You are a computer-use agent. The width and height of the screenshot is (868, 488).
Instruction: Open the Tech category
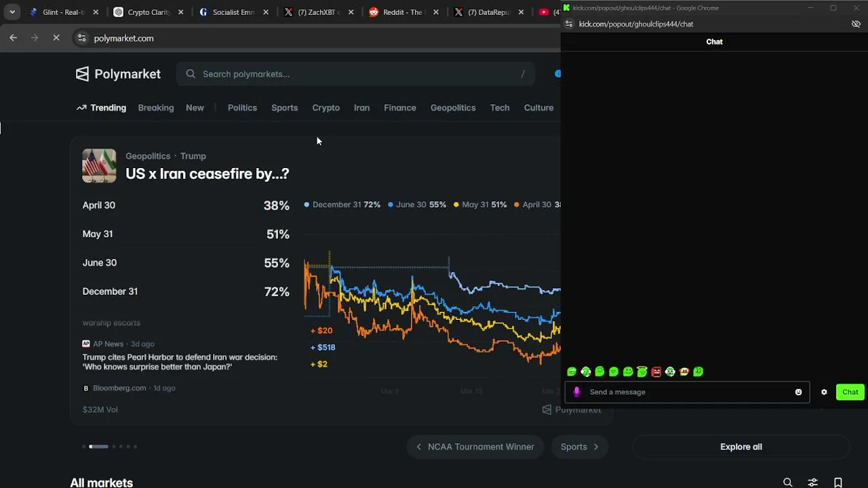pos(500,108)
